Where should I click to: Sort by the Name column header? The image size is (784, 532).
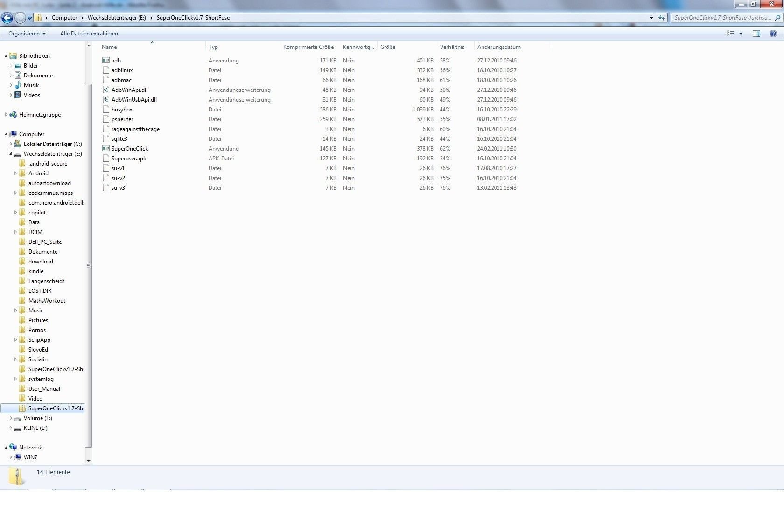click(x=109, y=47)
